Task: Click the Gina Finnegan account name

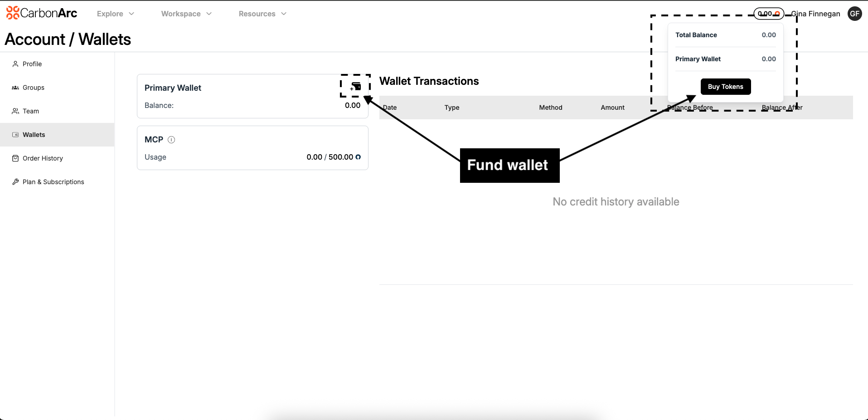Action: [815, 14]
